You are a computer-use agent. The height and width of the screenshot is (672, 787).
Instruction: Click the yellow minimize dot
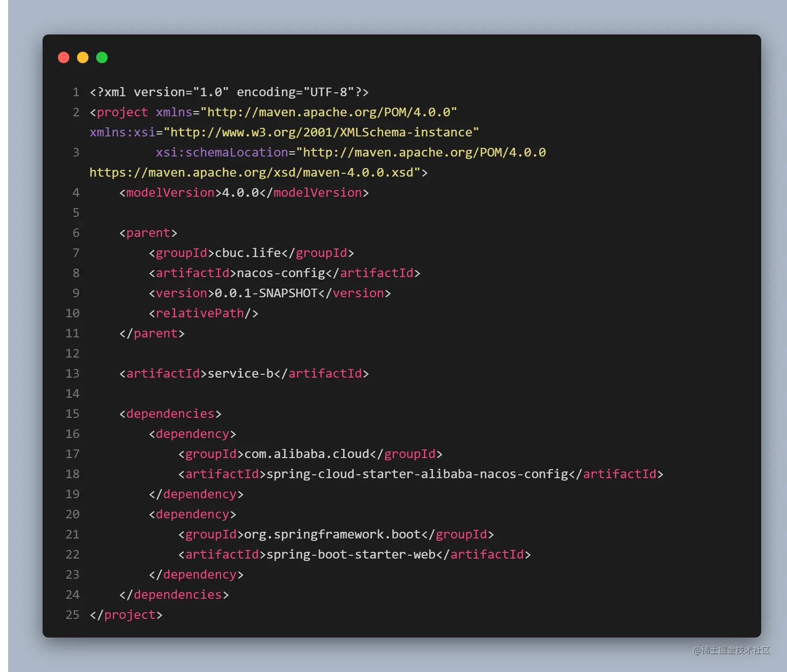83,58
